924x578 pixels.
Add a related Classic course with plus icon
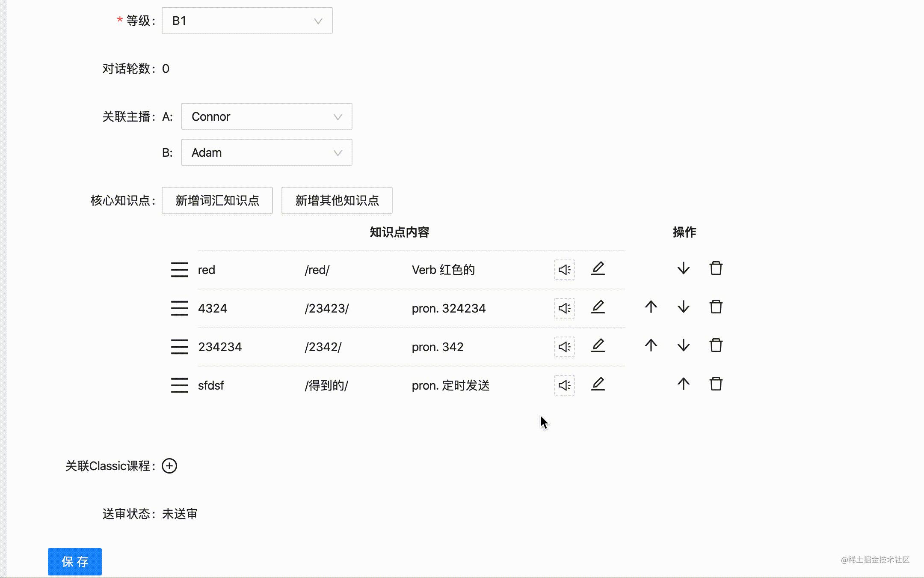(169, 466)
